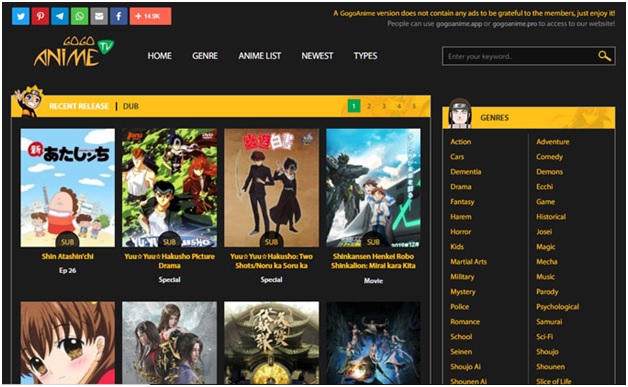
Task: Open the Shinkansen Henkei Robo Shinkalion poster
Action: [x=373, y=187]
